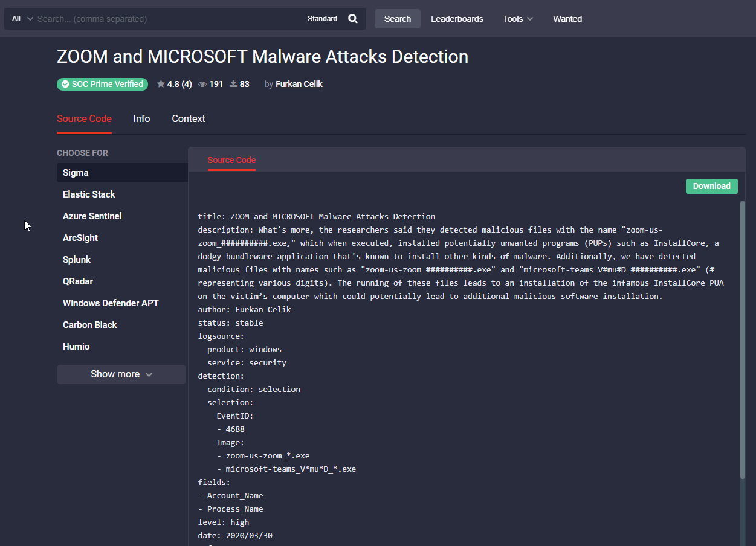Open the Leaderboards page

point(457,19)
